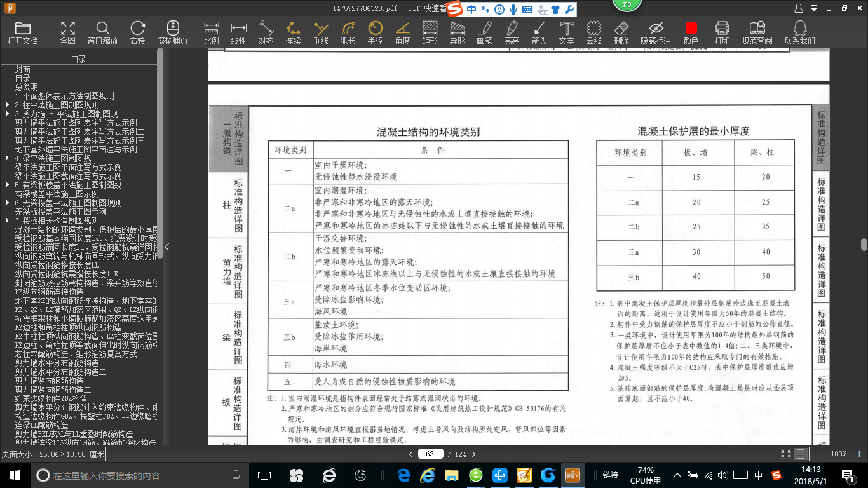Select the 画笔 pen tool
This screenshot has width=868, height=488.
484,32
